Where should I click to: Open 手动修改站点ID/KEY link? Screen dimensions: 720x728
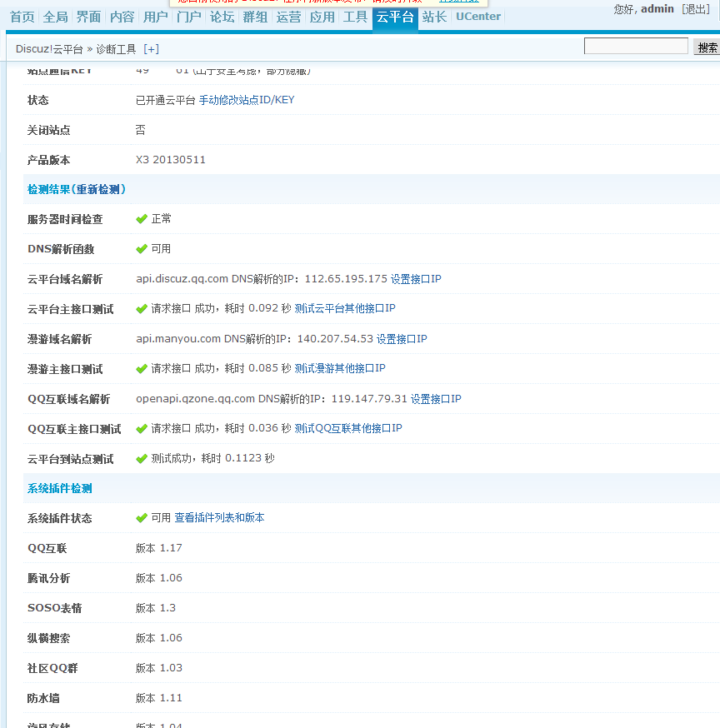pyautogui.click(x=247, y=100)
